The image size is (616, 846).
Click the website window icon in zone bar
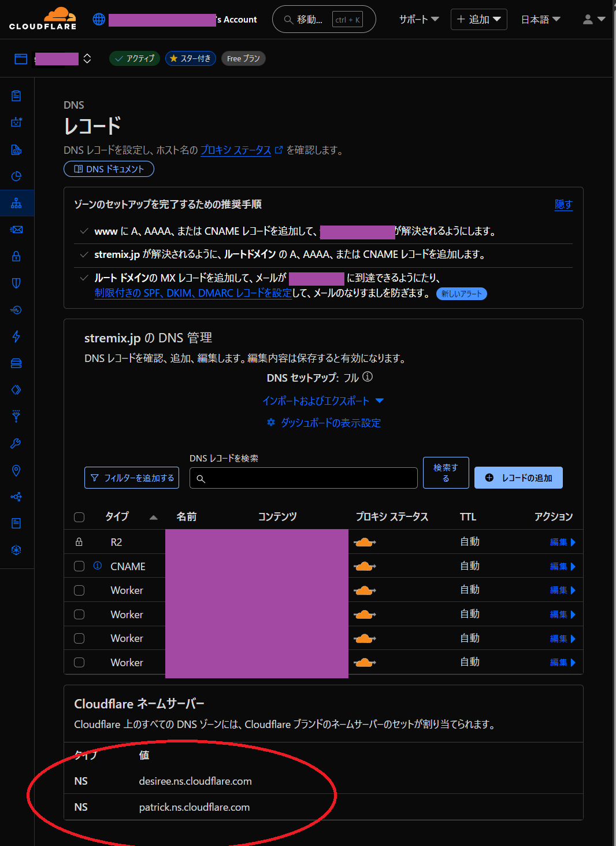(21, 58)
